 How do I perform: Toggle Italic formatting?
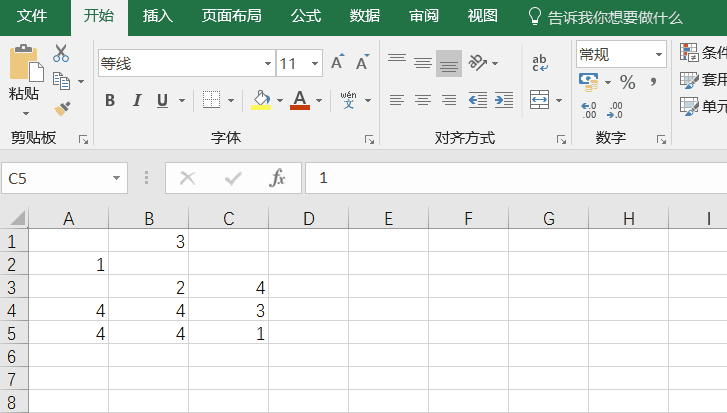click(137, 100)
